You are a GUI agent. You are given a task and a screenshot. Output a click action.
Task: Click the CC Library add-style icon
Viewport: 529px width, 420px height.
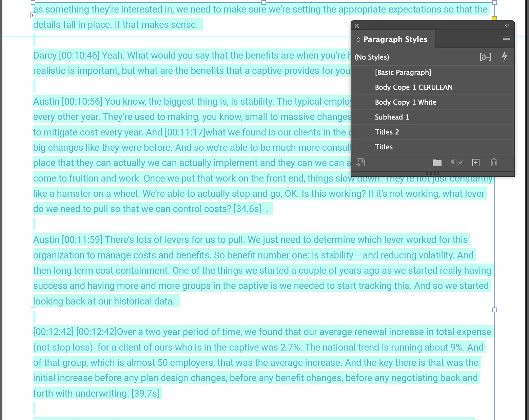[361, 163]
